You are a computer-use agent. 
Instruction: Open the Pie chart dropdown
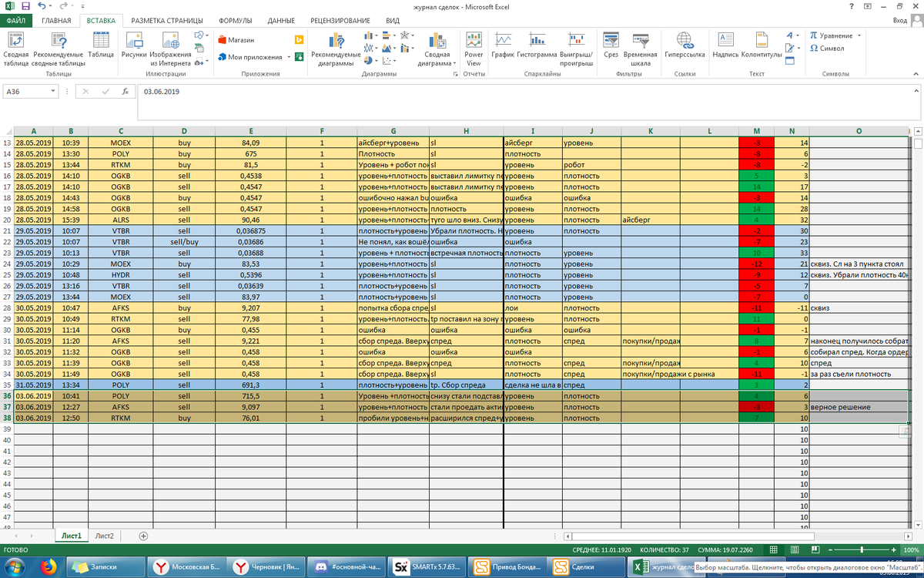[x=371, y=60]
